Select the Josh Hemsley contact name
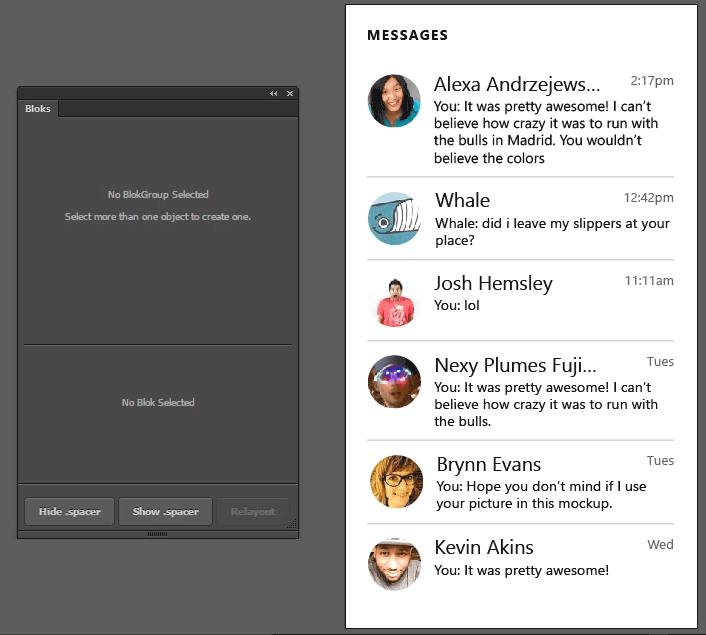This screenshot has height=635, width=706. tap(493, 283)
